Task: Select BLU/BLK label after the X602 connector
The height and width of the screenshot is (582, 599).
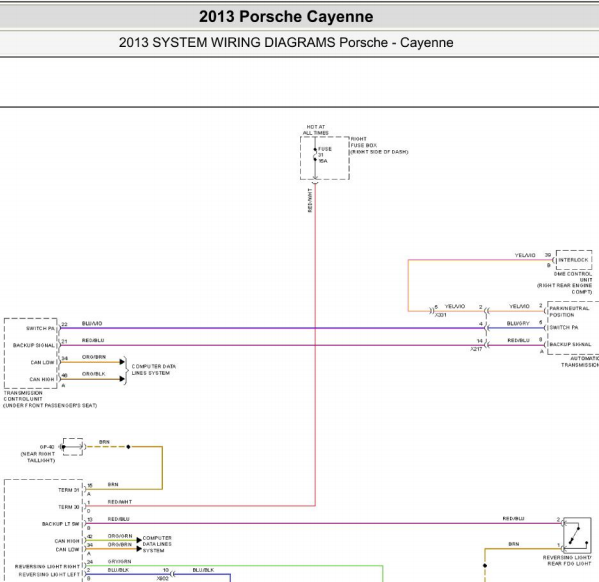Action: (203, 570)
